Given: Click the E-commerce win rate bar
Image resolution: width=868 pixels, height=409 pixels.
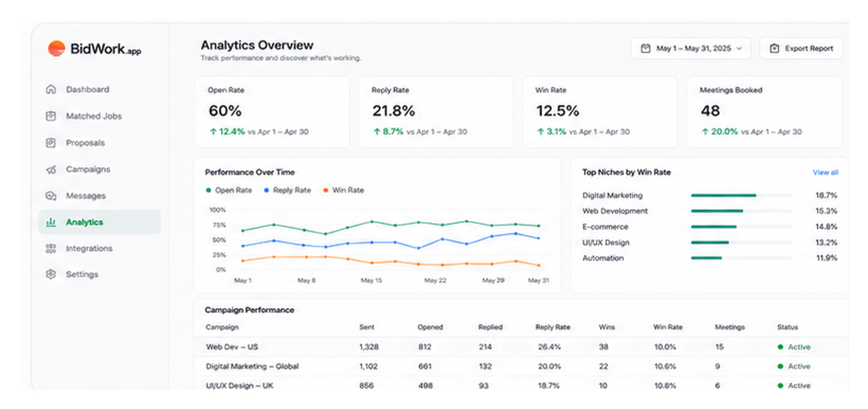Looking at the screenshot, I should coord(714,227).
